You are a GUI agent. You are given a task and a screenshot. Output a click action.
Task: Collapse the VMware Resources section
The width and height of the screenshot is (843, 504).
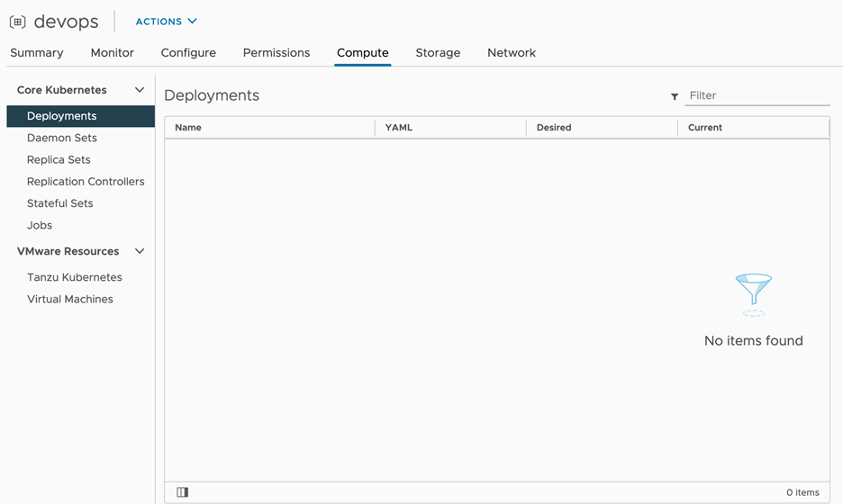(140, 251)
